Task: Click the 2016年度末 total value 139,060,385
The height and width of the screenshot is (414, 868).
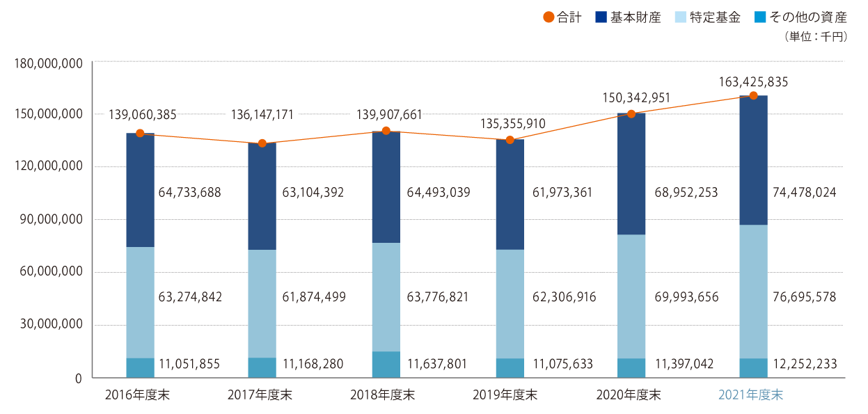Action: coord(143,115)
